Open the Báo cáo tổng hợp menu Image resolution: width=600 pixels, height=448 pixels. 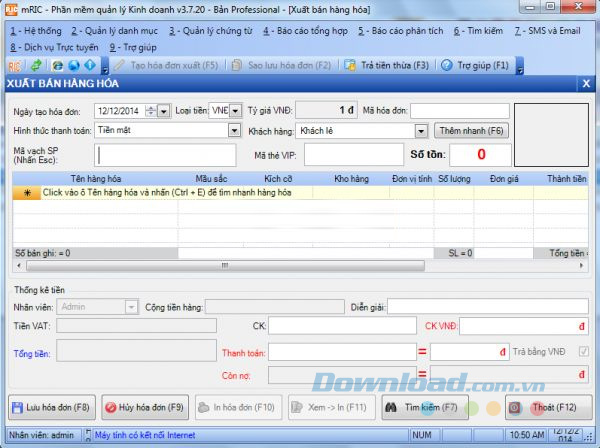pos(299,30)
